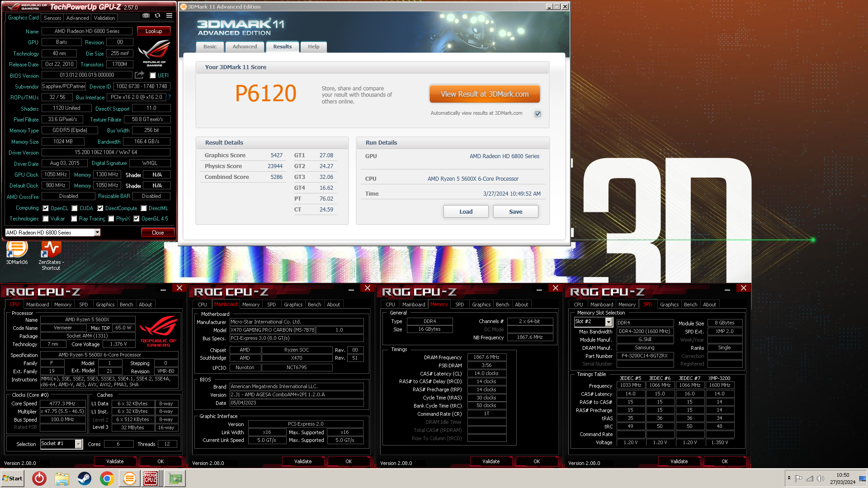Open SPD tab in CPU-Z Memory window

pos(459,305)
